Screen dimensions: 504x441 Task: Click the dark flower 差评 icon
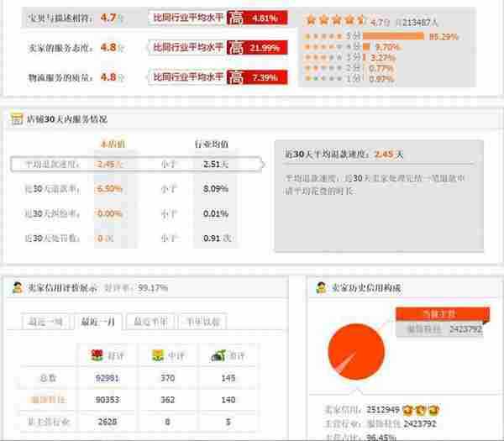coord(216,355)
